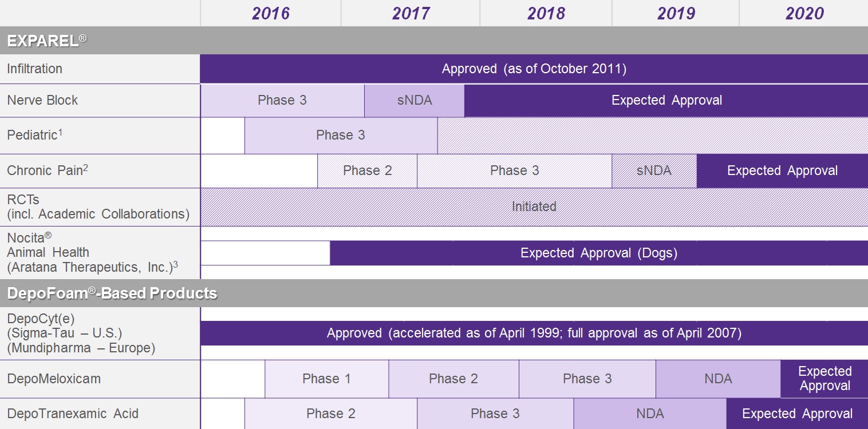Click the DepoCyt(e) Approved bar
The image size is (868, 429).
(534, 333)
